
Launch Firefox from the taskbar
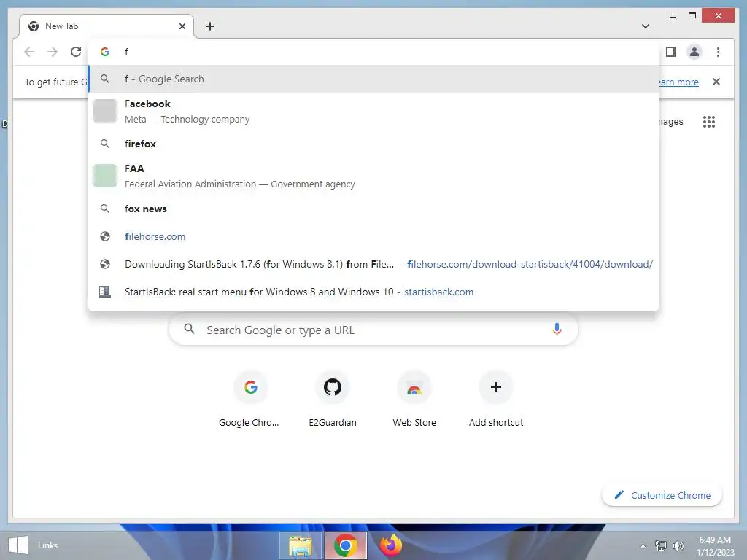pos(391,545)
